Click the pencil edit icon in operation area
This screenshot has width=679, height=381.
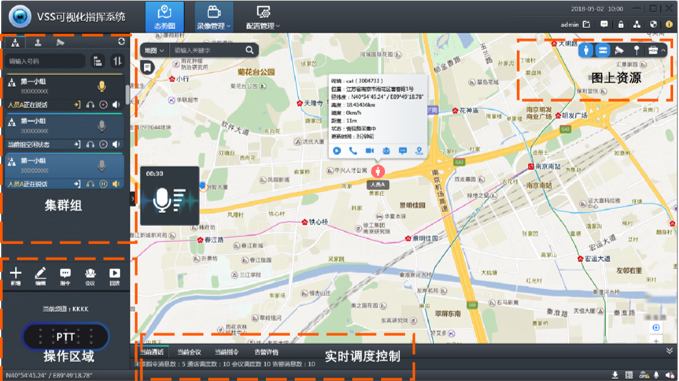40,276
